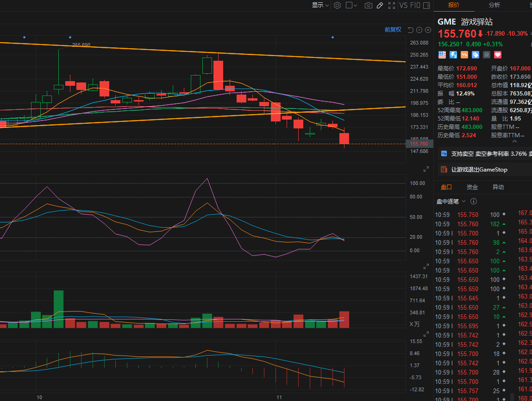Screen dimensions: 532x401
Task: Activate the pencil drawing tool
Action: coord(380,6)
